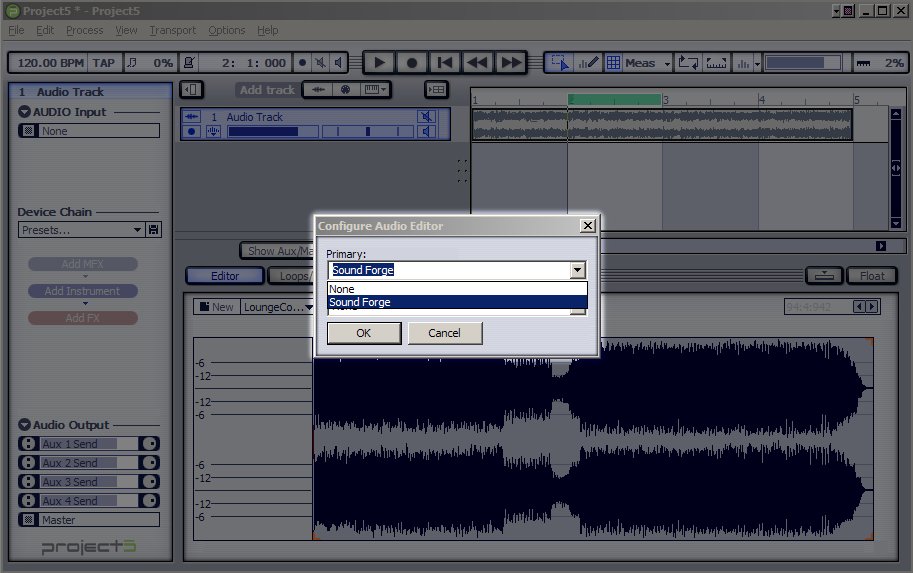The height and width of the screenshot is (573, 913).
Task: Click the Float button
Action: (x=872, y=276)
